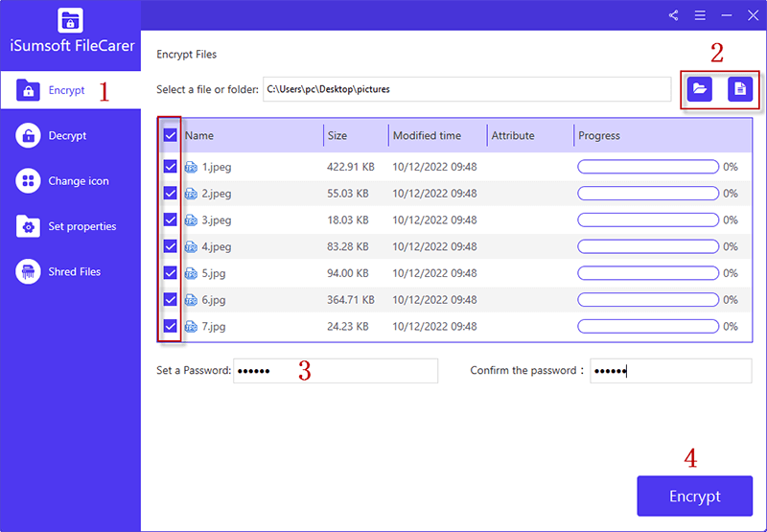
Task: Open the hamburger menu in title bar
Action: pyautogui.click(x=700, y=15)
